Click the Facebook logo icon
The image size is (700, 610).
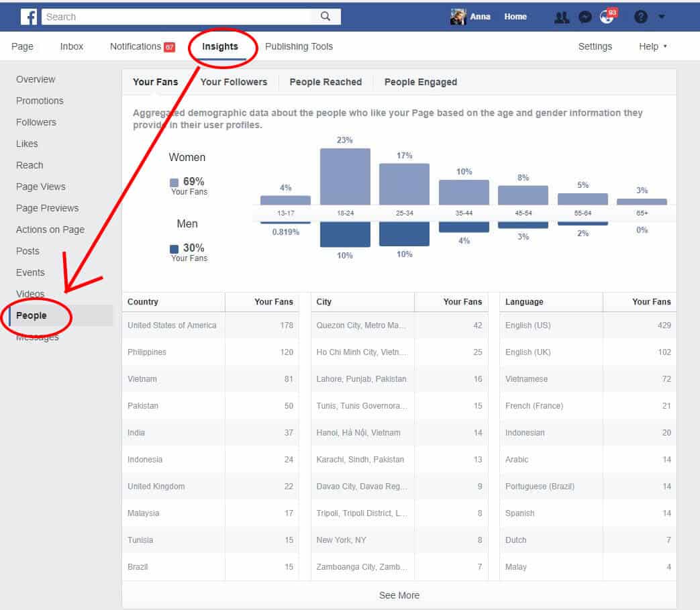[x=29, y=17]
